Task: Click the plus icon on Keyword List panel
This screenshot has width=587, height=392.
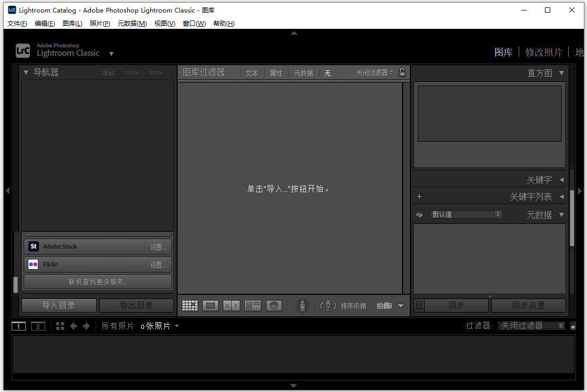Action: point(419,196)
